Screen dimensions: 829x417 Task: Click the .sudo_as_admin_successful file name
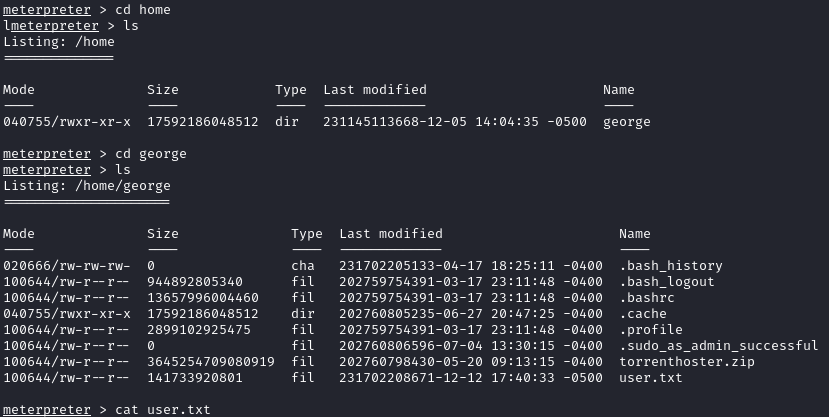pyautogui.click(x=718, y=346)
